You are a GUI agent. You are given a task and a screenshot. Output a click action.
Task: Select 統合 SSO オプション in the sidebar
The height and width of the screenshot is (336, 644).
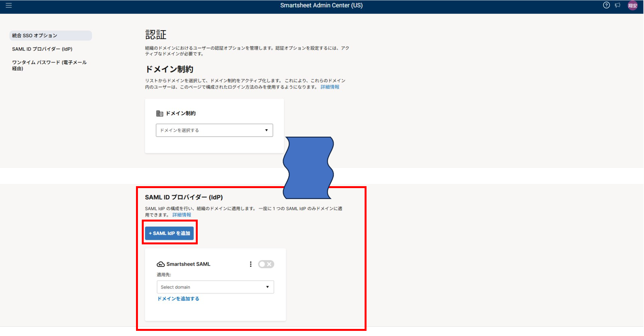[50, 35]
